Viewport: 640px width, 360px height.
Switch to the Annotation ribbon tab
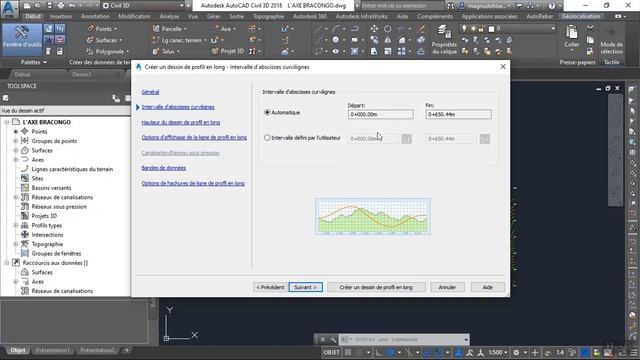click(95, 16)
